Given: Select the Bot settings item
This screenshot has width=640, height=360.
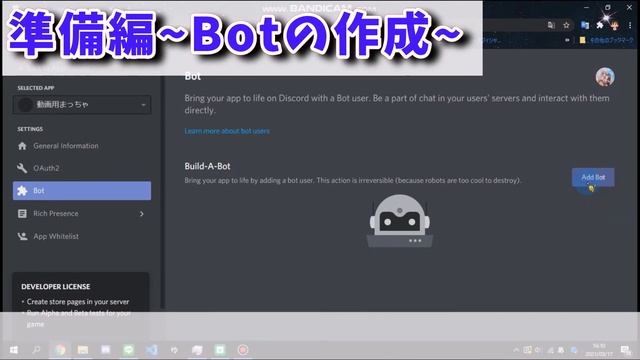Looking at the screenshot, I should coord(82,191).
